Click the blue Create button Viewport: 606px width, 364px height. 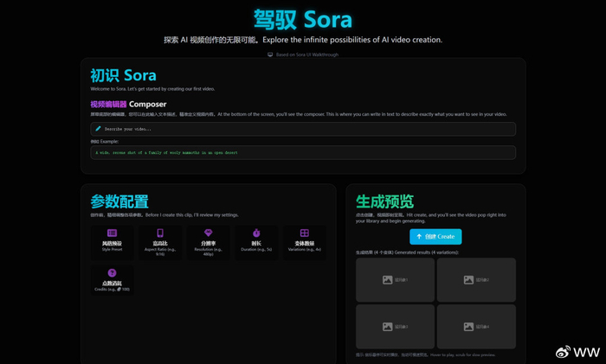tap(435, 237)
